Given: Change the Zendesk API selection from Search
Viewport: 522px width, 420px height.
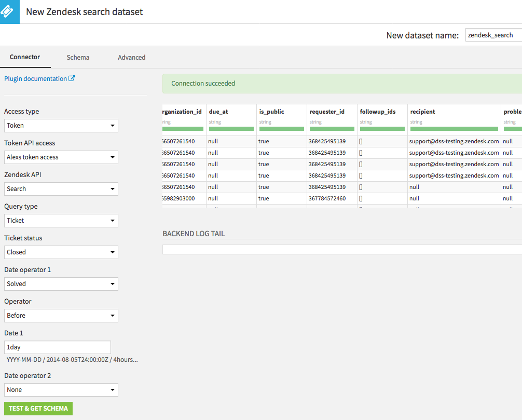Looking at the screenshot, I should pyautogui.click(x=61, y=188).
